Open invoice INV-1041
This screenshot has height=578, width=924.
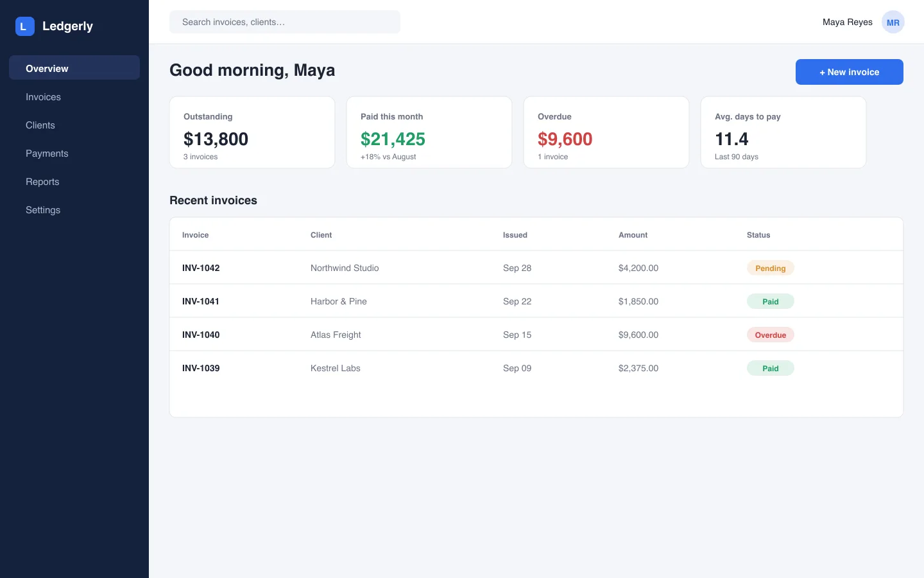coord(201,301)
